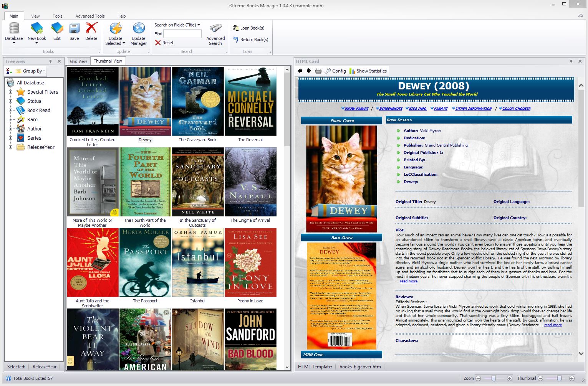Select The Graveyard Book thumbnail
The width and height of the screenshot is (588, 386).
point(198,101)
